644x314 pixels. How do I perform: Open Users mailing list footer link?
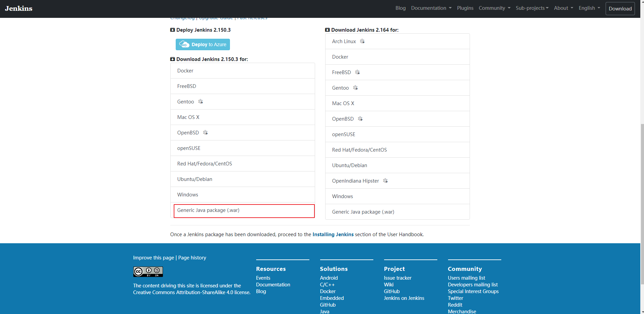click(x=466, y=278)
